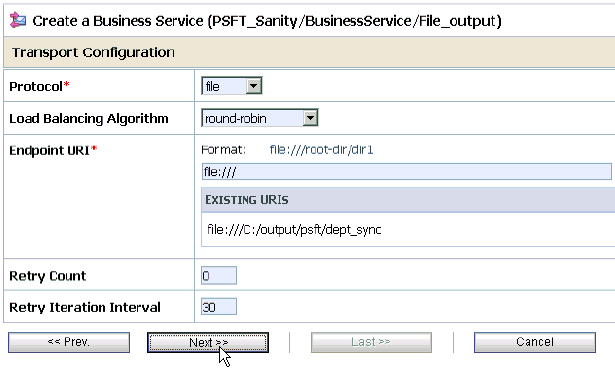Select existing URI file:///C:/output/psft/dept_sync

pyautogui.click(x=294, y=230)
